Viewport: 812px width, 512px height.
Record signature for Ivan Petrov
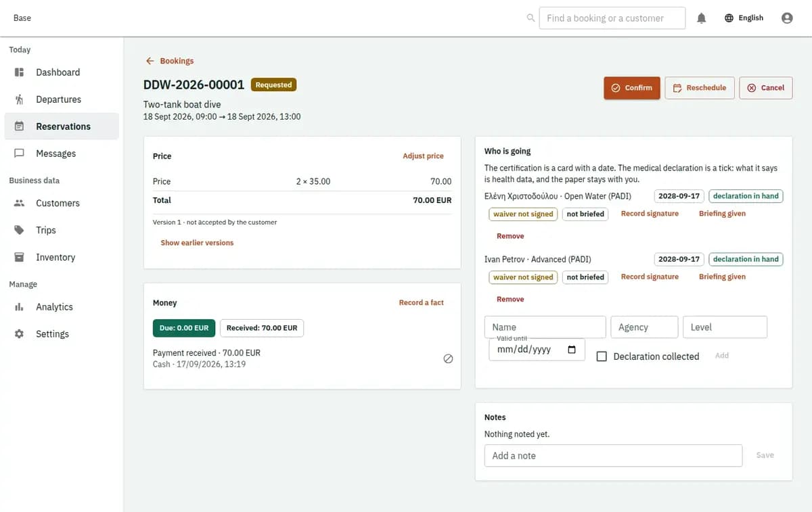pyautogui.click(x=650, y=277)
